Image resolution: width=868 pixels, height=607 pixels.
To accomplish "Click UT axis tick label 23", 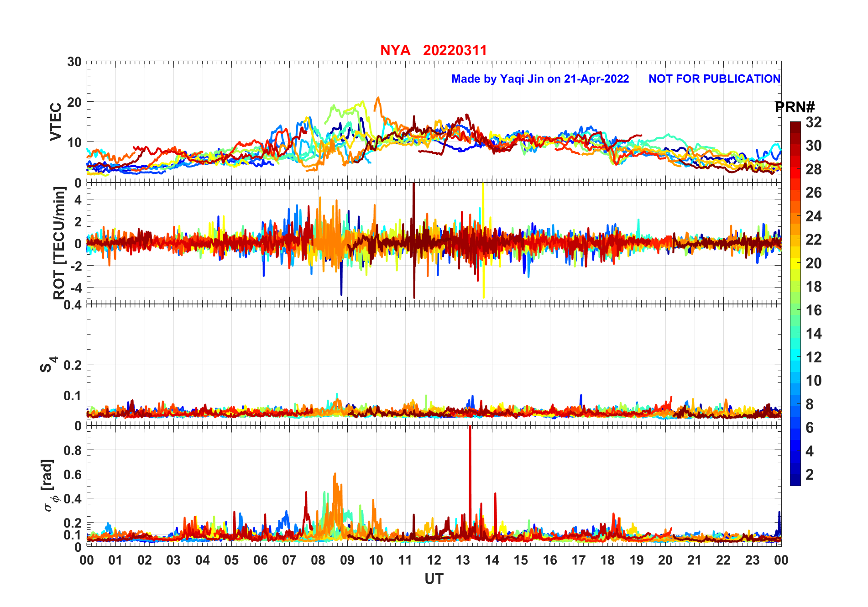I will (752, 560).
